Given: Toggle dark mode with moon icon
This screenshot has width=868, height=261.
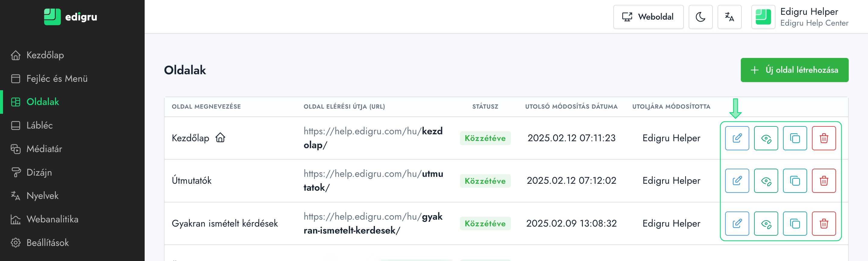Looking at the screenshot, I should click(x=700, y=17).
